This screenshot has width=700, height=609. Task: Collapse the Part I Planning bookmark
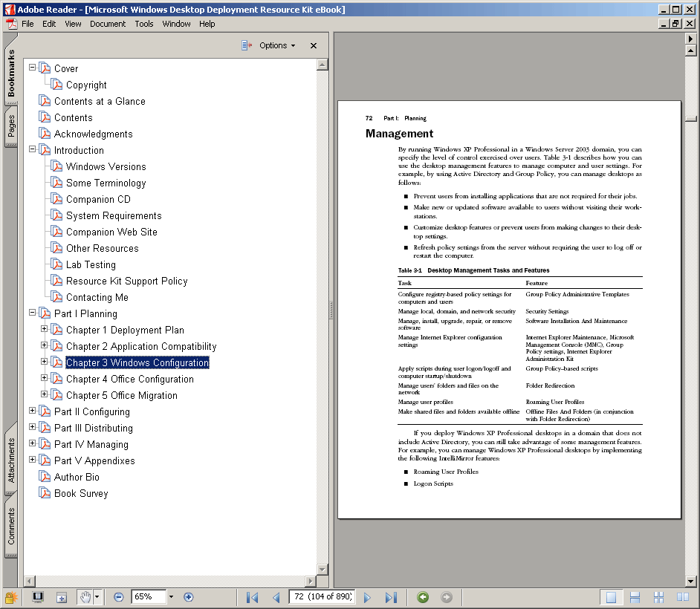click(32, 313)
